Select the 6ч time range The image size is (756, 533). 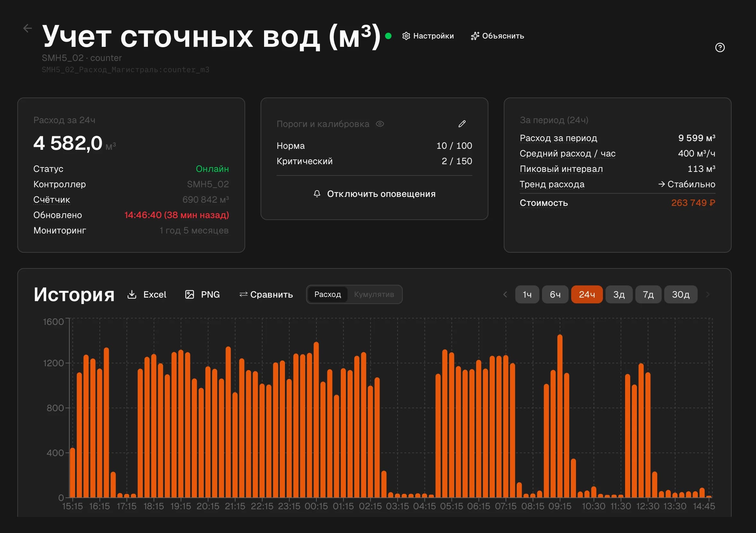coord(555,294)
